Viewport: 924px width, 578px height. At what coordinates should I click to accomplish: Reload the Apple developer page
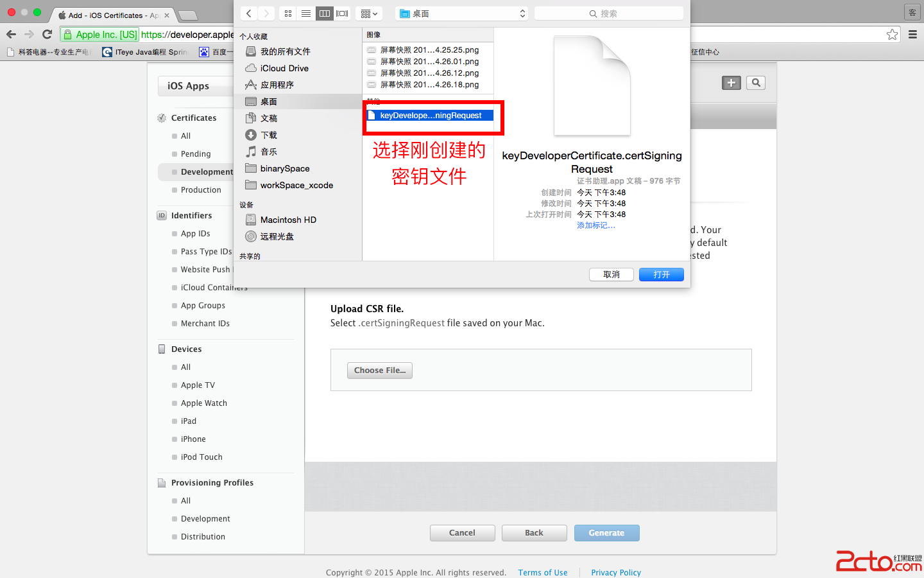(x=47, y=35)
